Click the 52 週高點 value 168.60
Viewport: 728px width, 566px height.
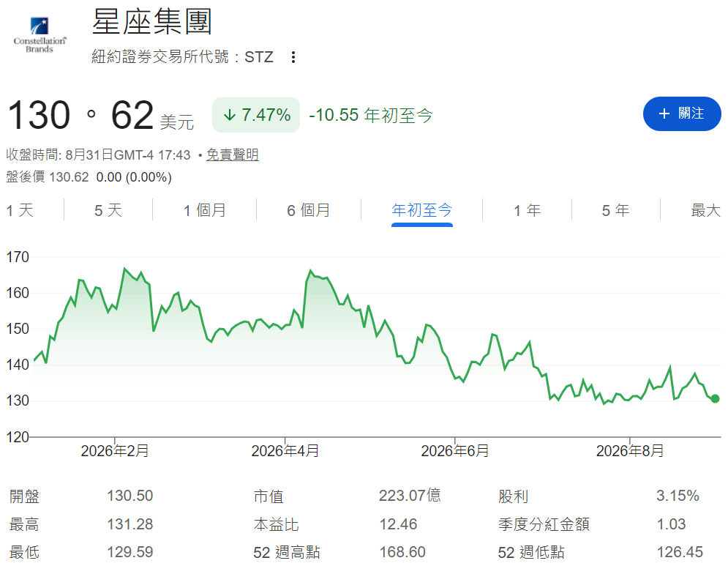[x=402, y=552]
